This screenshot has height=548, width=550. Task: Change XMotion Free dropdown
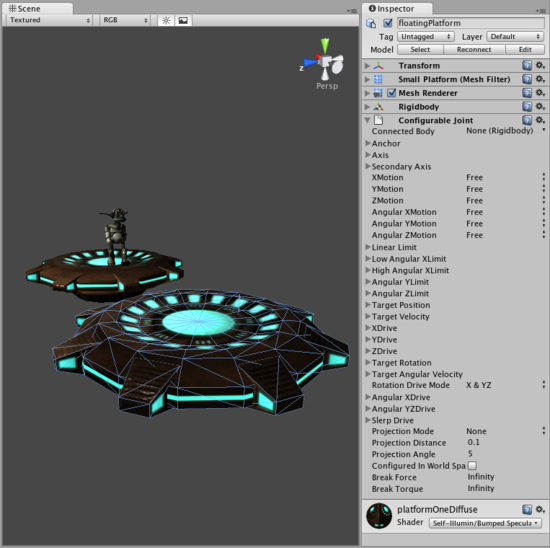[x=505, y=178]
